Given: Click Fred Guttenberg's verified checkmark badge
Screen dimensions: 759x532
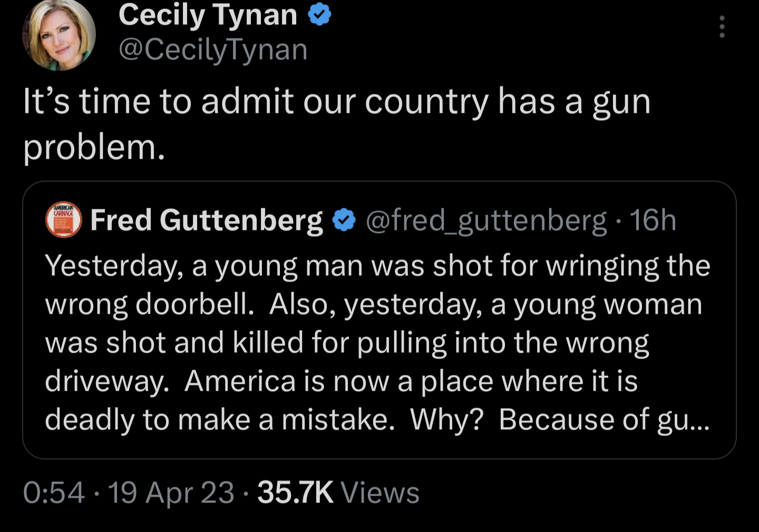Looking at the screenshot, I should [344, 220].
